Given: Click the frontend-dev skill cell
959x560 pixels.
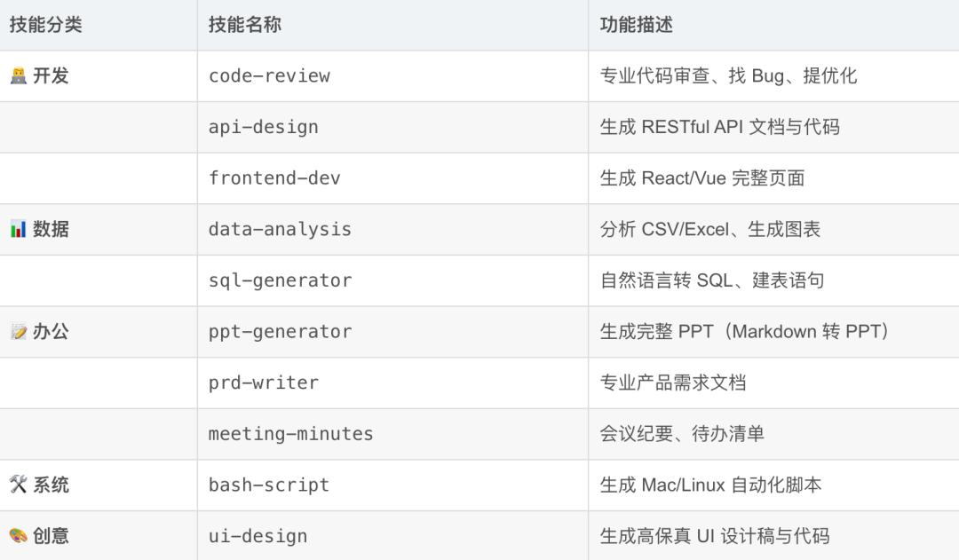Looking at the screenshot, I should (392, 177).
